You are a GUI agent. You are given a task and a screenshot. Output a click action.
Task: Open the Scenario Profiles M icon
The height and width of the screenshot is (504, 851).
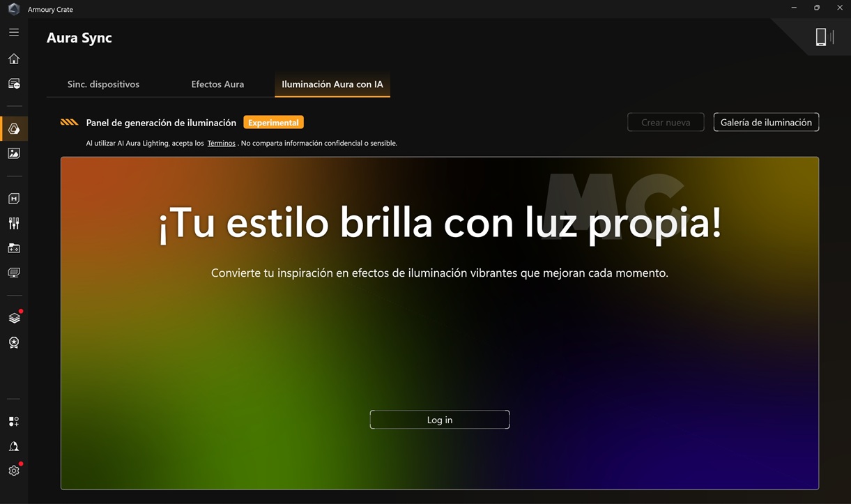pyautogui.click(x=14, y=199)
